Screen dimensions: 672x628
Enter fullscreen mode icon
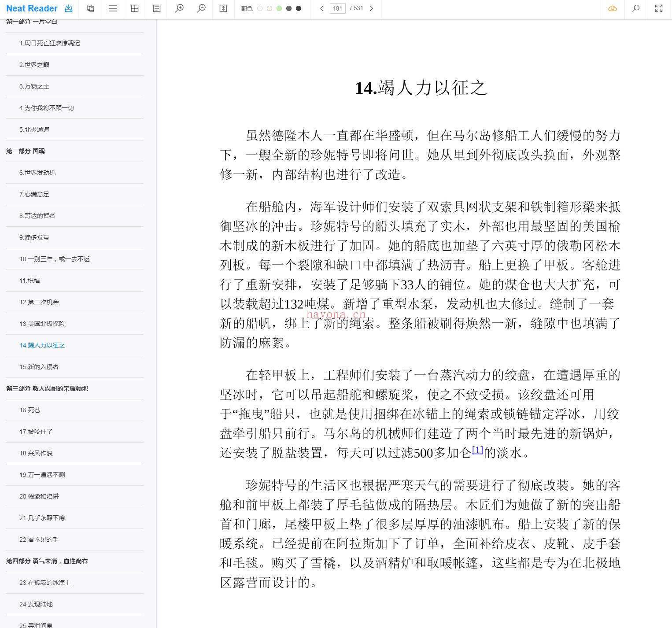coord(659,8)
